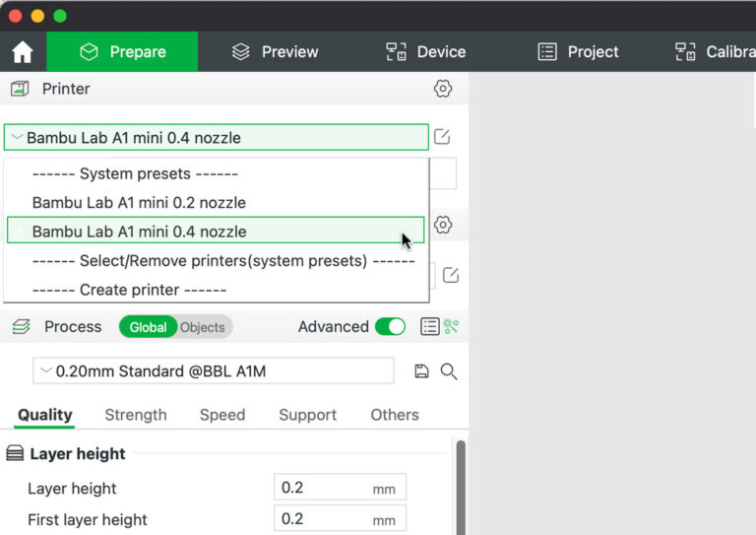756x535 pixels.
Task: Click the settings panel vertical scrollbar
Action: (x=460, y=483)
